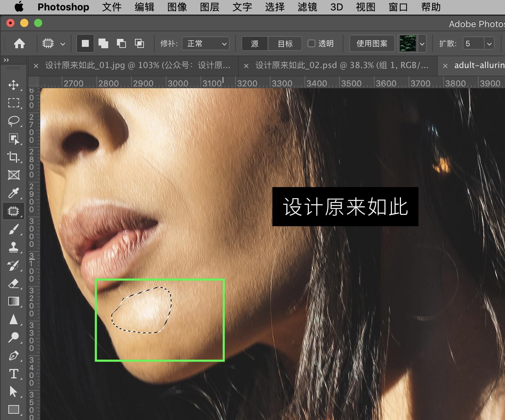The width and height of the screenshot is (505, 420).
Task: Select the Lasso tool
Action: coord(14,121)
